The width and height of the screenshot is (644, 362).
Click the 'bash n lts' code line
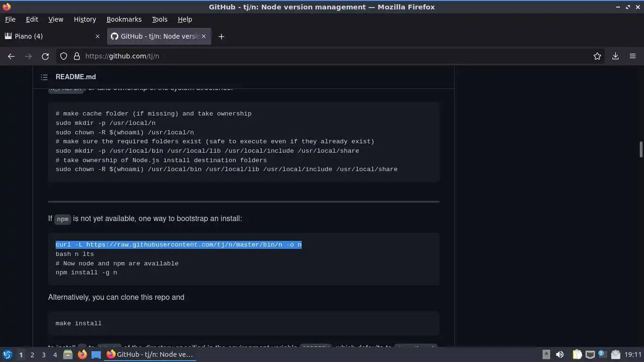coord(74,254)
